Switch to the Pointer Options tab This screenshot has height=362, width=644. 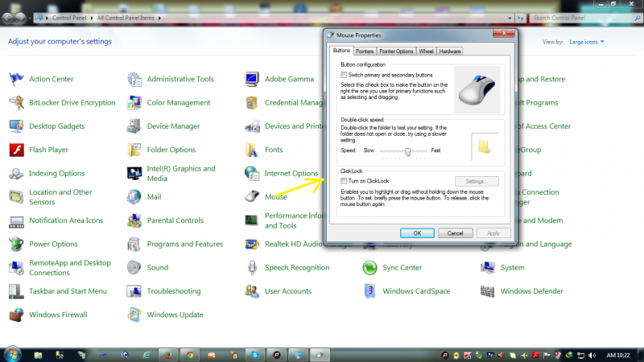[396, 51]
